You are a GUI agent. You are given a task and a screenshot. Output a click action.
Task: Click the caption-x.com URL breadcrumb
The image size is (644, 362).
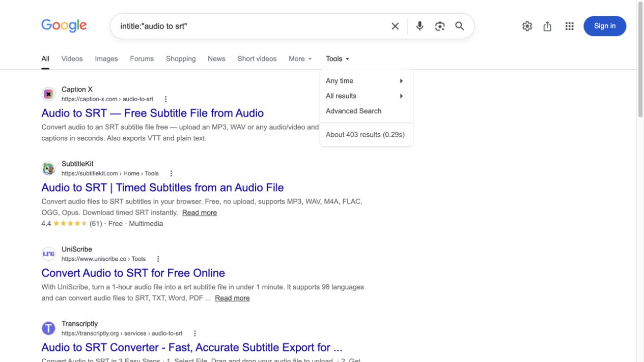(107, 99)
